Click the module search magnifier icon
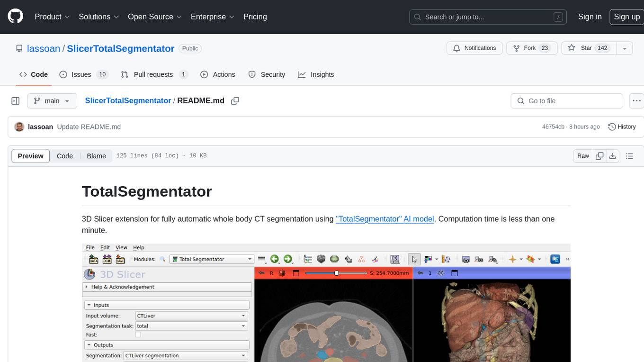 tap(162, 259)
